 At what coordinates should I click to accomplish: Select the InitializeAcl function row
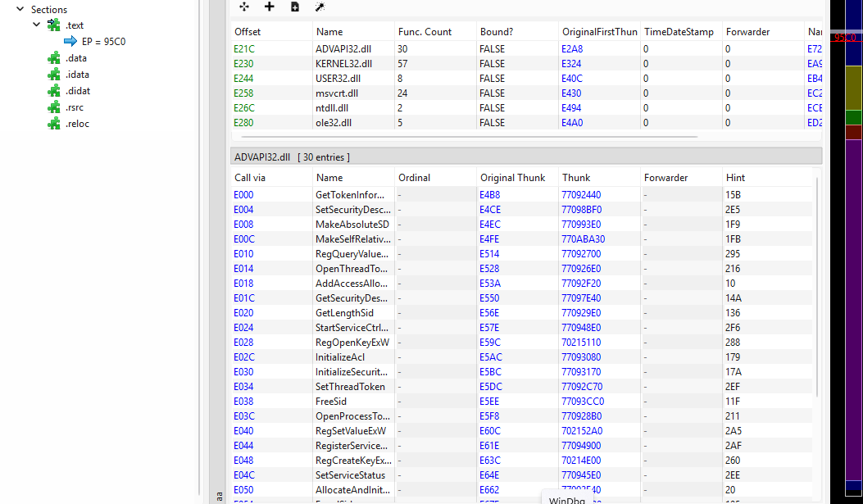pos(521,357)
